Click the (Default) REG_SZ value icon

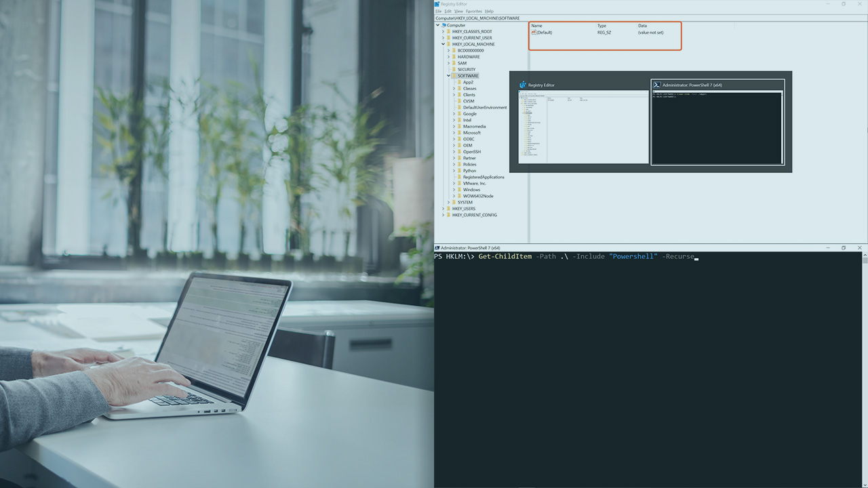click(x=533, y=33)
